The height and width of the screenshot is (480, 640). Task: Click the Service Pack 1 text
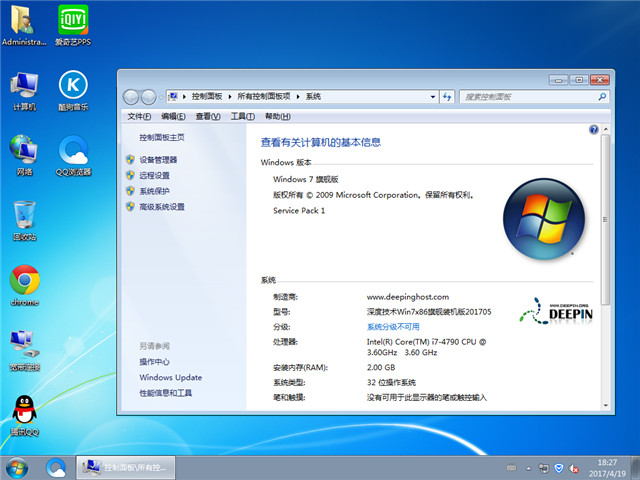point(299,211)
